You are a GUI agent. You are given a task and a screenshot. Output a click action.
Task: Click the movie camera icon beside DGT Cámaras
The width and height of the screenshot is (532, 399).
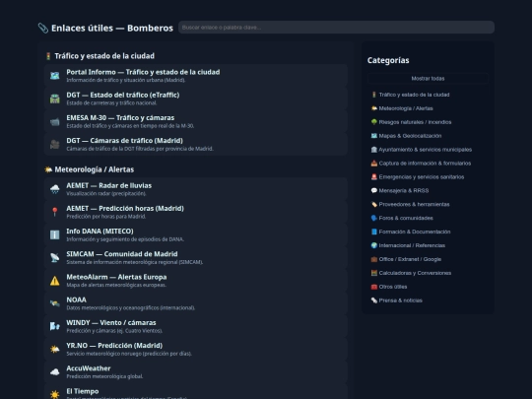[x=54, y=144]
